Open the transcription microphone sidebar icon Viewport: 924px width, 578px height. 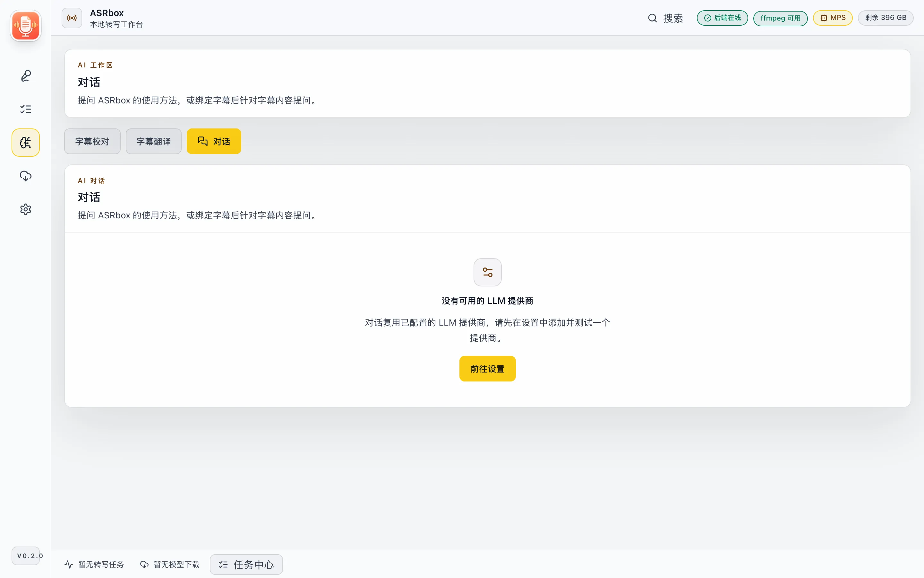coord(26,76)
